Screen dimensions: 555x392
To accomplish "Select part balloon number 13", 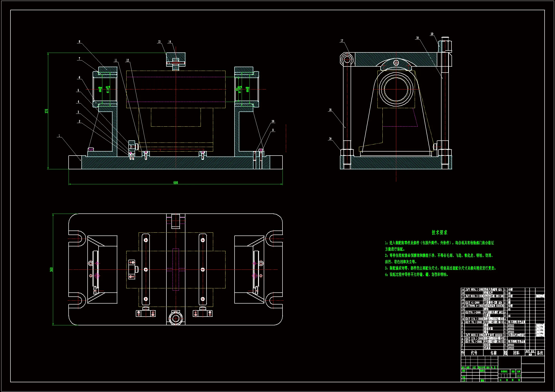I will pyautogui.click(x=159, y=42).
